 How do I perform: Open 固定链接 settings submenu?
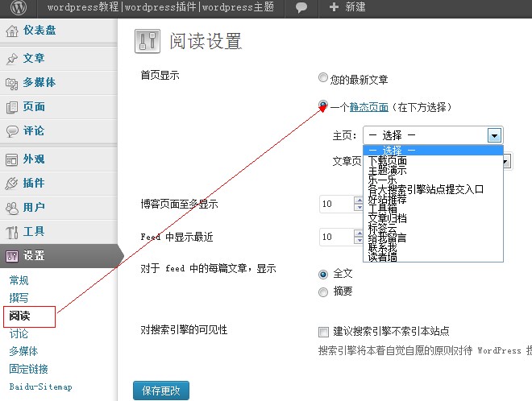click(x=28, y=369)
